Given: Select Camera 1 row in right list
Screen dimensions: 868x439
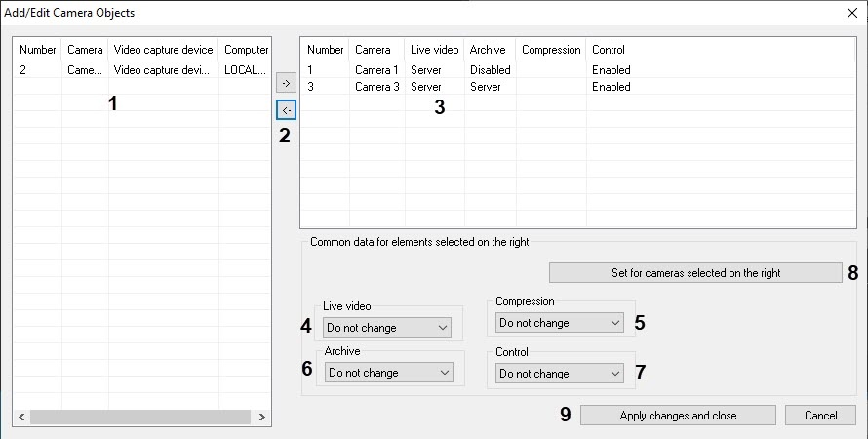Looking at the screenshot, I should 375,70.
